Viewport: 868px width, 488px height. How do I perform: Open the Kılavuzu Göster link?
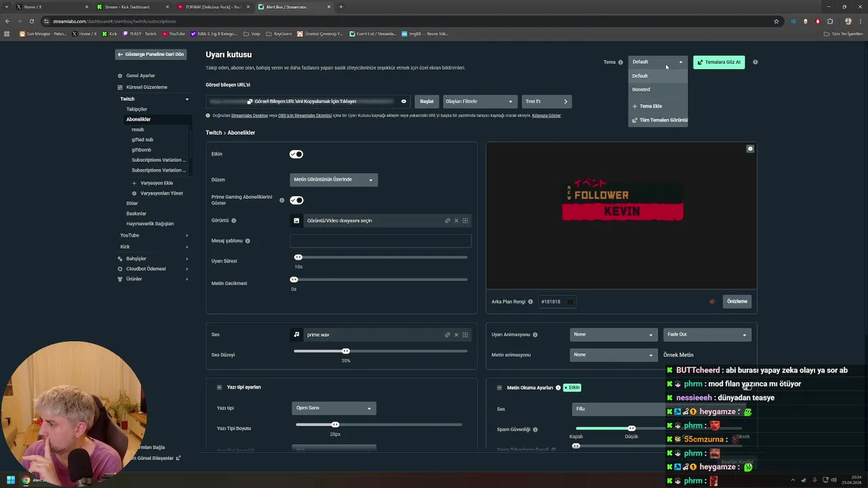pyautogui.click(x=547, y=116)
